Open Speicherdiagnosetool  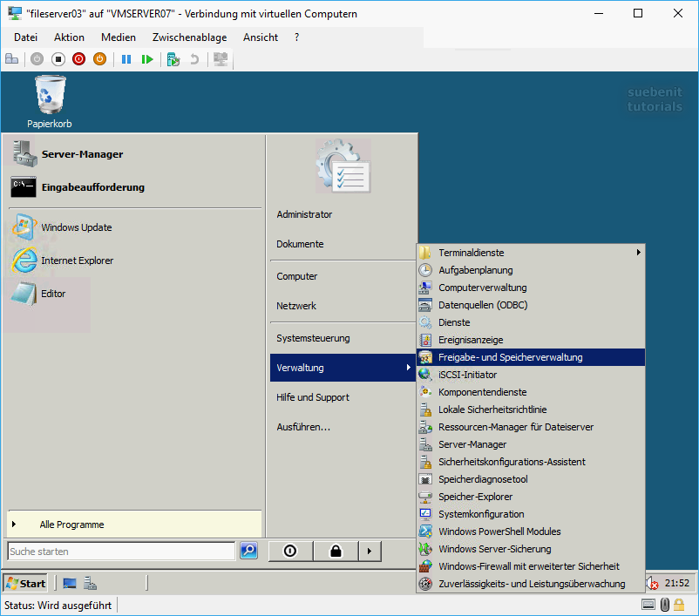pyautogui.click(x=531, y=479)
